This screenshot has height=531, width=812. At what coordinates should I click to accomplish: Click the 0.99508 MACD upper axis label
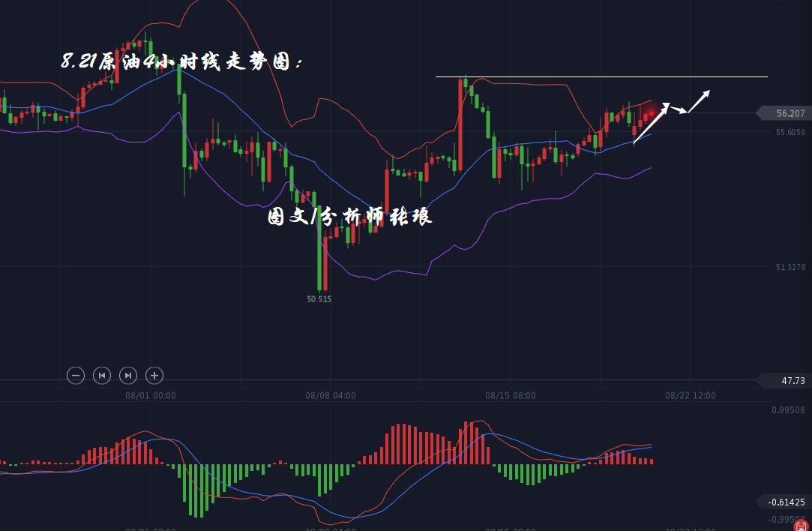coord(788,410)
